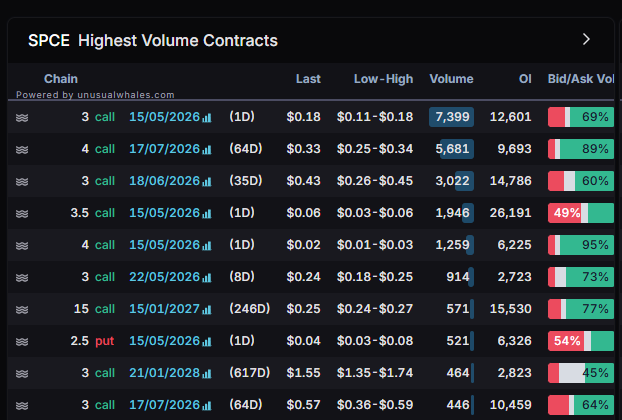This screenshot has height=420, width=622.
Task: Click the waves icon for 21/01/2028 row
Action: (x=22, y=374)
